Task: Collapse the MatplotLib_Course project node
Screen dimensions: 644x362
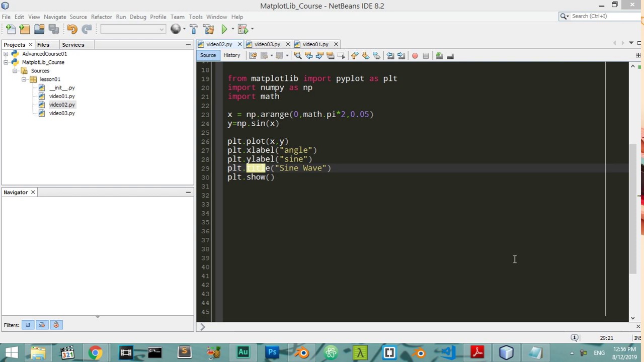Action: coord(6,62)
